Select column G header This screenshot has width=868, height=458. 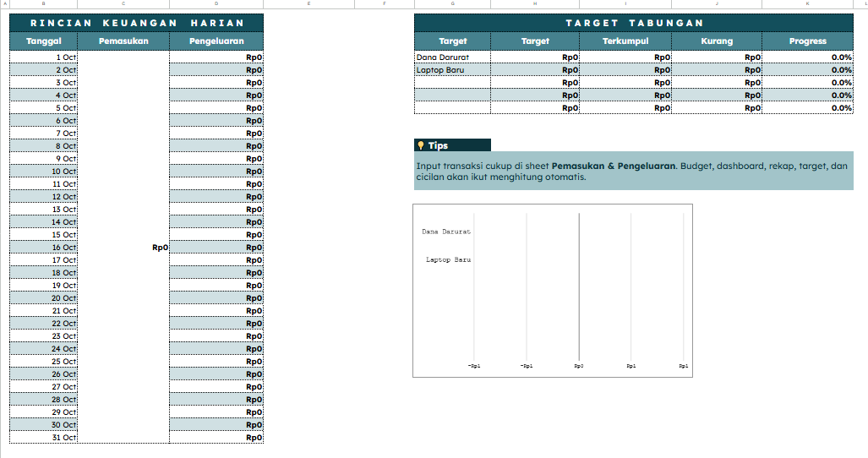(x=452, y=4)
